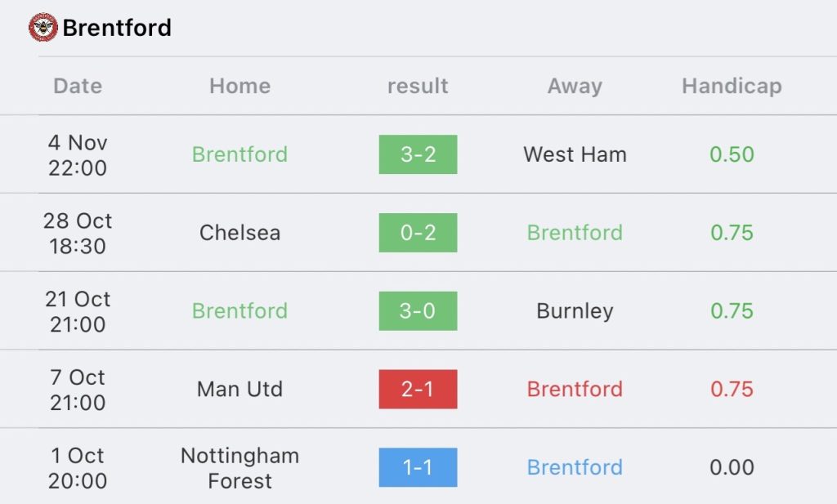837x504 pixels.
Task: Open Man Utd team link
Action: (x=239, y=390)
